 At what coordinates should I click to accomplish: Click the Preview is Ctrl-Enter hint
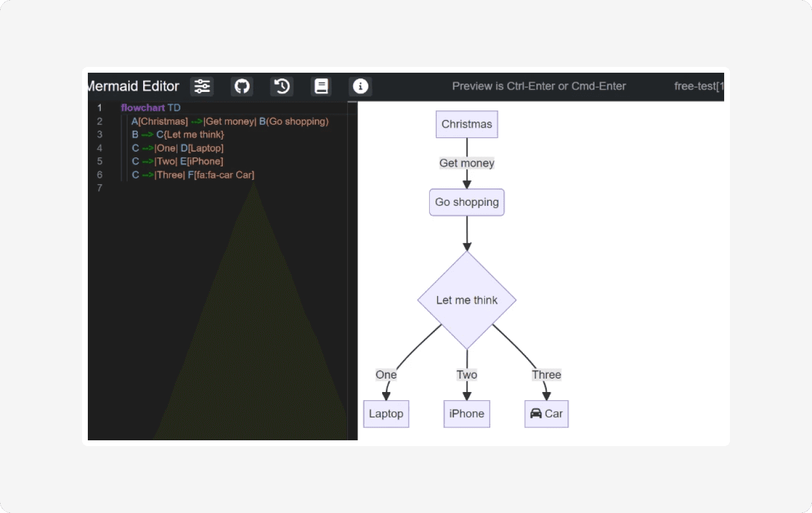pos(539,86)
